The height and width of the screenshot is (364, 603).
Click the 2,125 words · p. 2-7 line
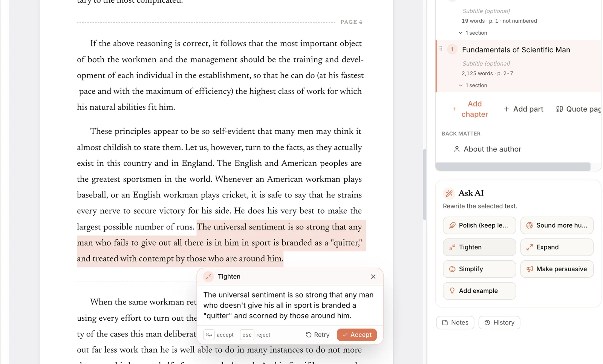[487, 73]
